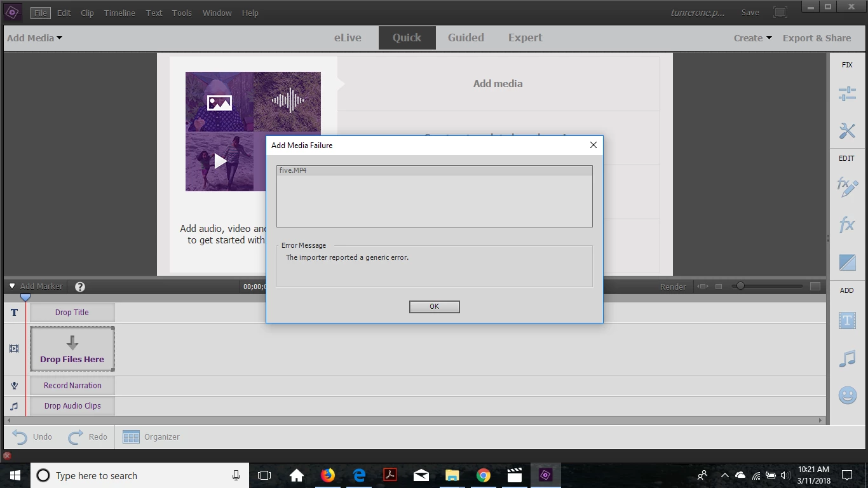Close the Add Media Failure dialog
This screenshot has width=868, height=488.
(x=593, y=145)
